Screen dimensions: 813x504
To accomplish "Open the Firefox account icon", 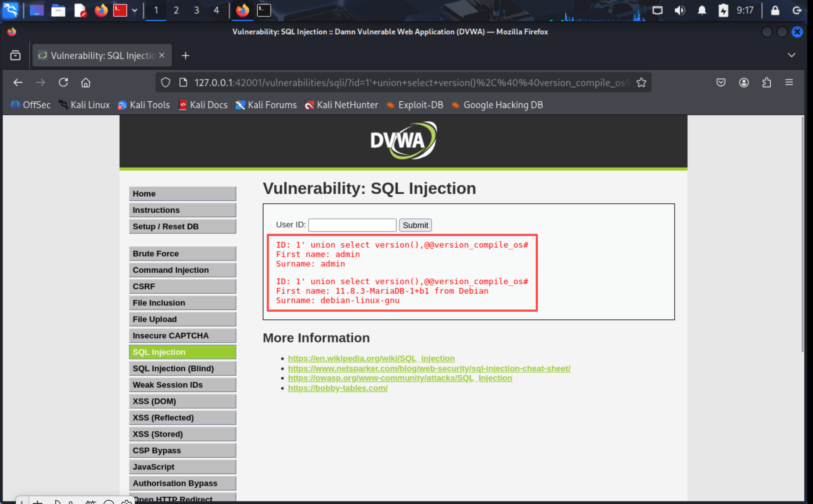I will [x=744, y=82].
